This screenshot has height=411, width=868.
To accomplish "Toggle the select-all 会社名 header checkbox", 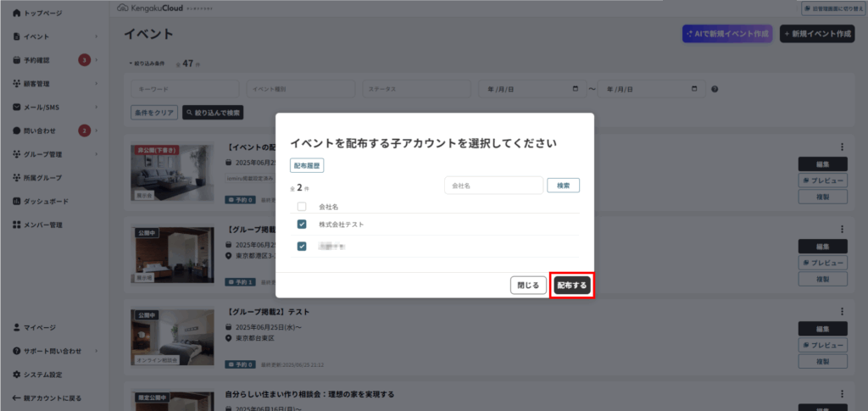I will click(302, 206).
